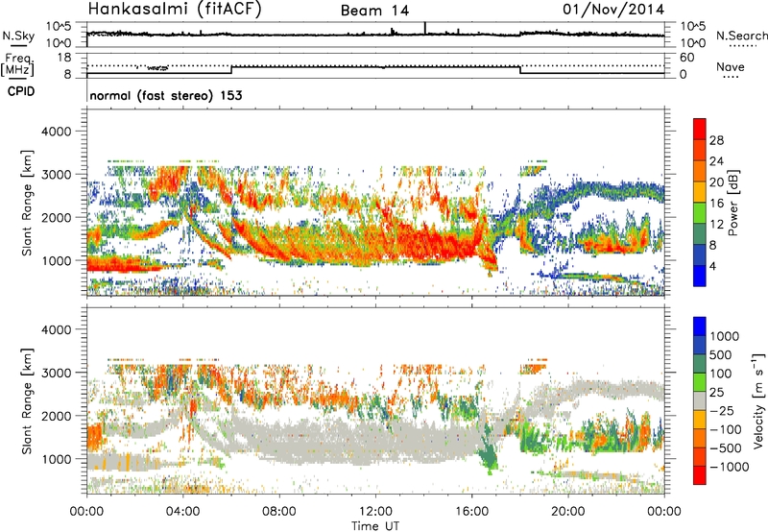
Task: Click the -1000 velocity colorbar value
Action: pyautogui.click(x=730, y=467)
